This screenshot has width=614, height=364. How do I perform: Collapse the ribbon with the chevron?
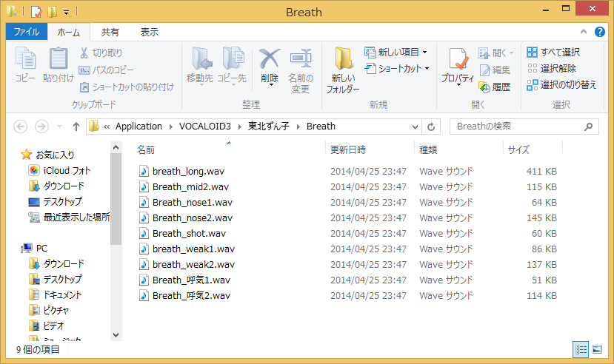click(x=584, y=32)
